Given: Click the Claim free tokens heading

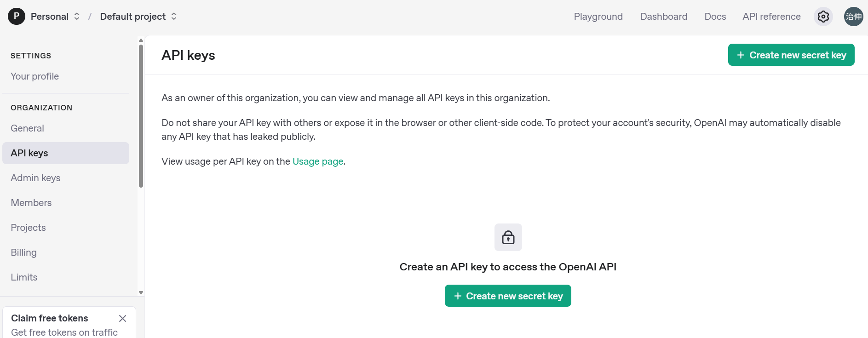Looking at the screenshot, I should [50, 318].
